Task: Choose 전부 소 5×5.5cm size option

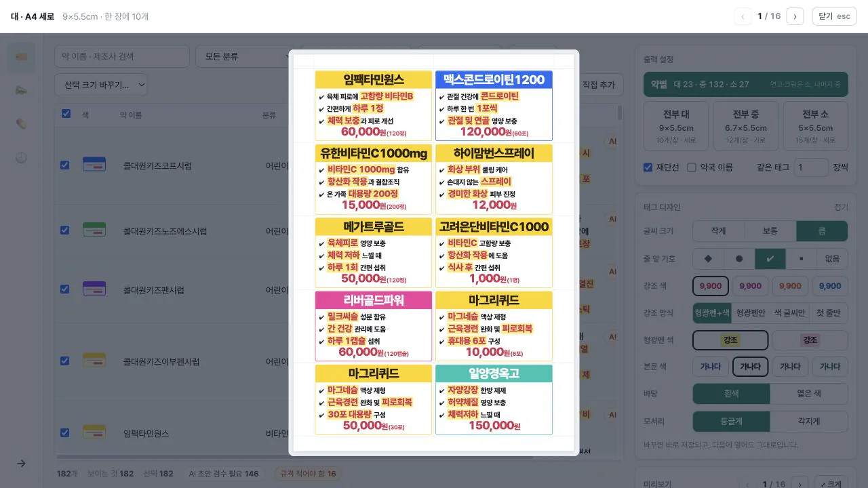Action: [x=815, y=126]
